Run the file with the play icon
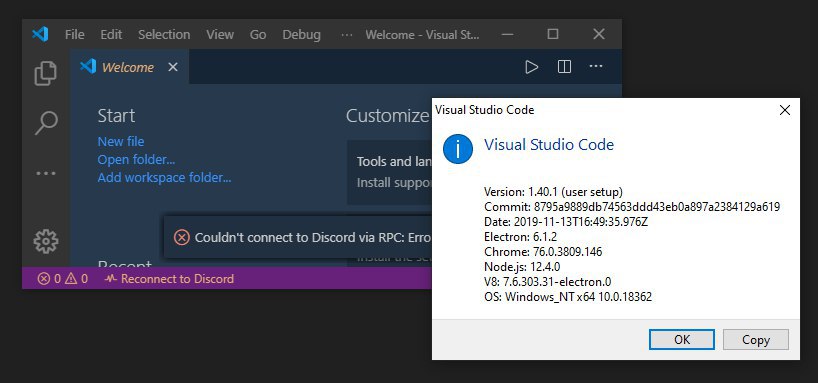 click(x=531, y=67)
